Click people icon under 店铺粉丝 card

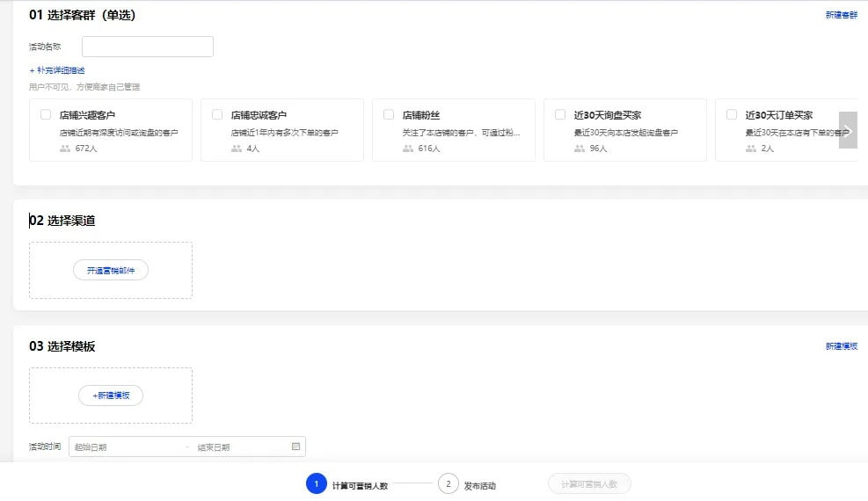point(408,149)
